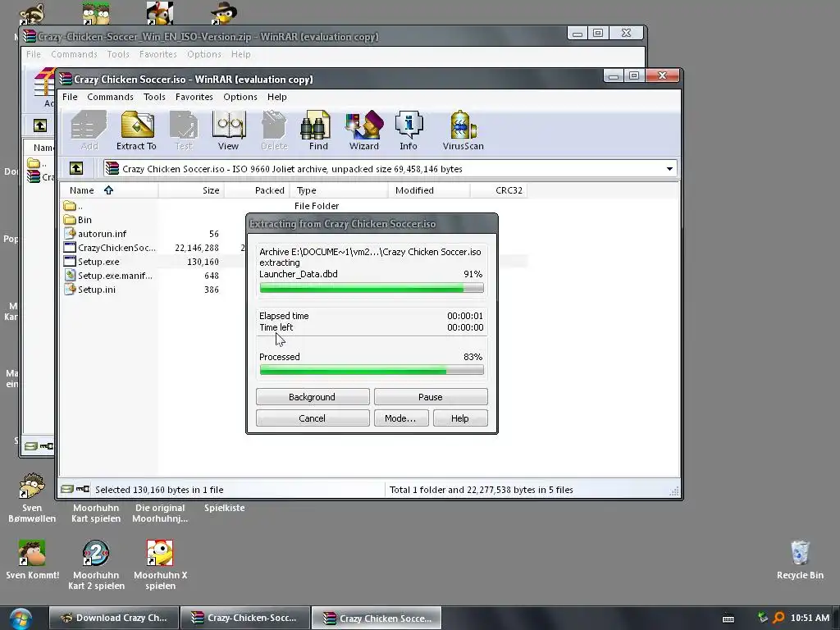
Task: Select the autorun.inf file icon
Action: pyautogui.click(x=70, y=234)
